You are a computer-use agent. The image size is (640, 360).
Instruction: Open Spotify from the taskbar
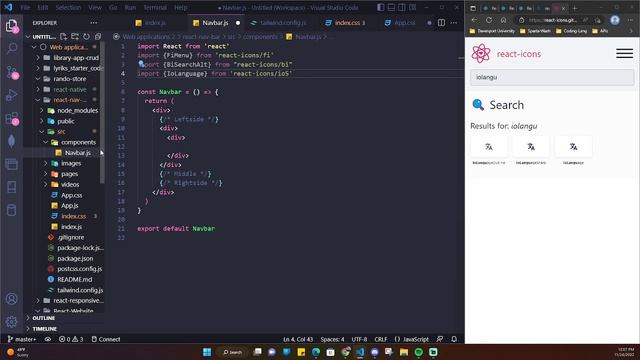tap(418, 352)
